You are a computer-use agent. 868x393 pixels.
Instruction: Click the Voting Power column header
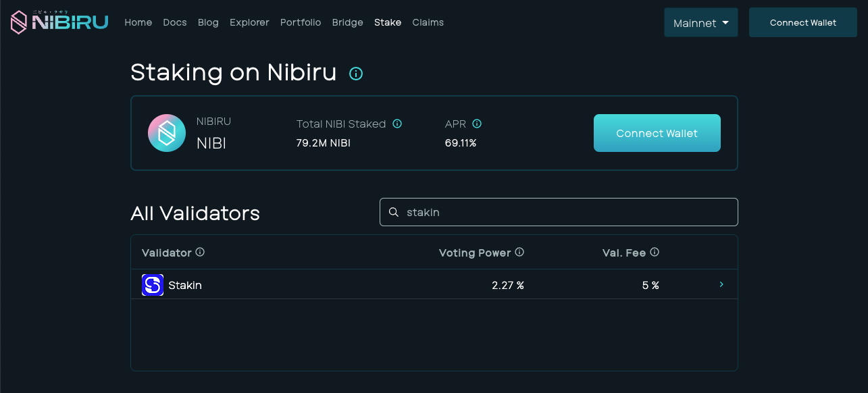(475, 253)
